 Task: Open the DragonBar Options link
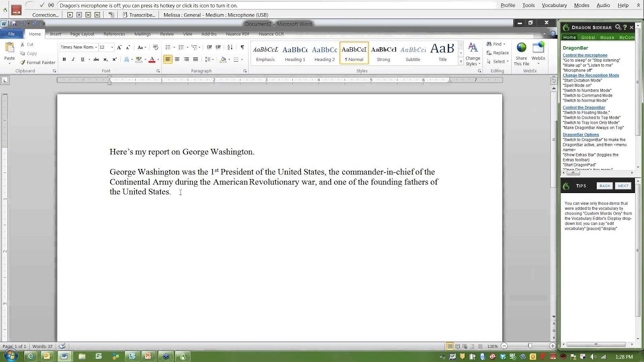click(x=581, y=135)
